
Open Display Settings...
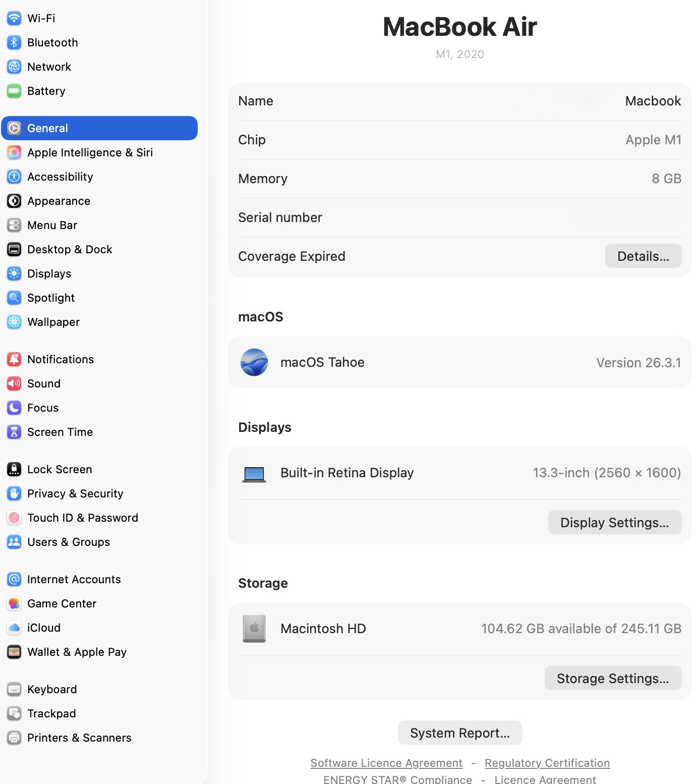615,522
